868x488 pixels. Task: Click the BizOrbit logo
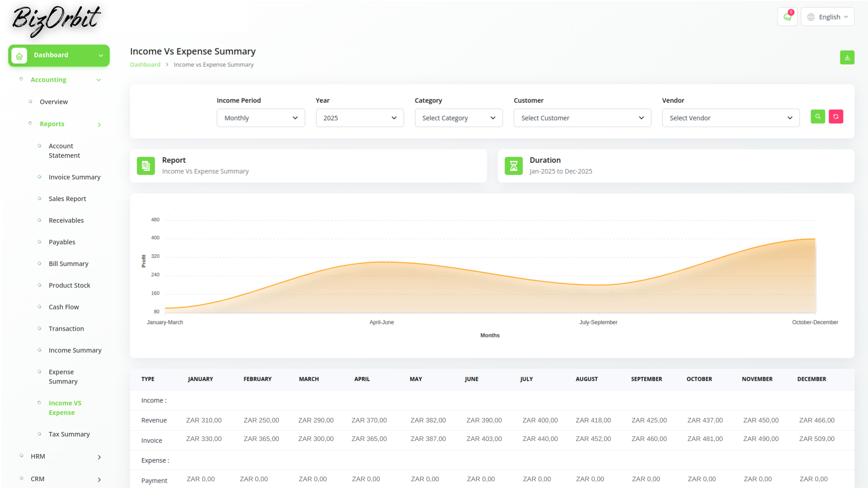click(56, 21)
